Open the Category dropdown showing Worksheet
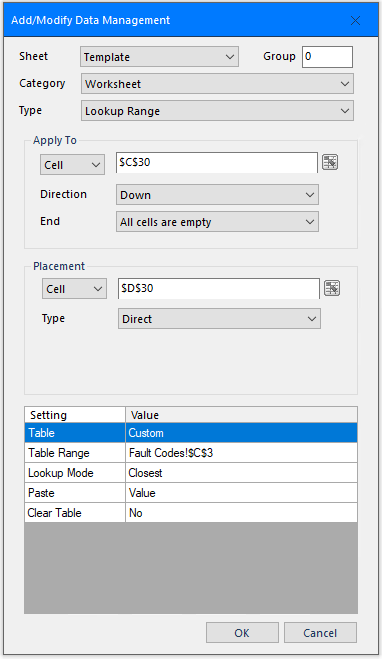 tap(217, 84)
